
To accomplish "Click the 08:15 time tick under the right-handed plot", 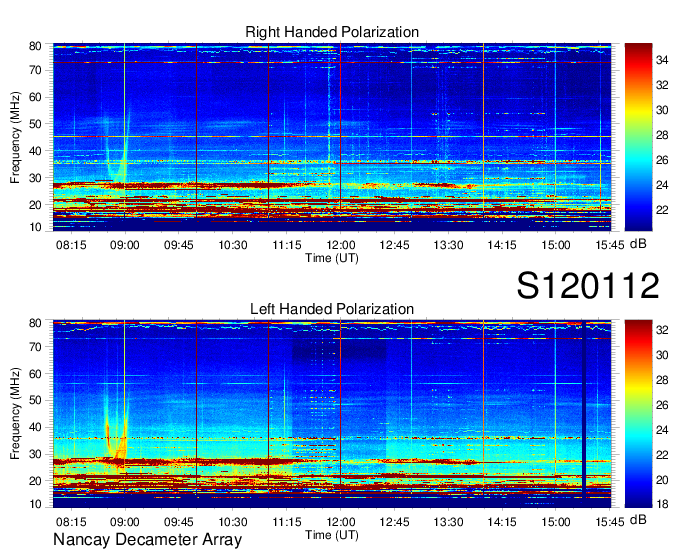I will pyautogui.click(x=71, y=245).
